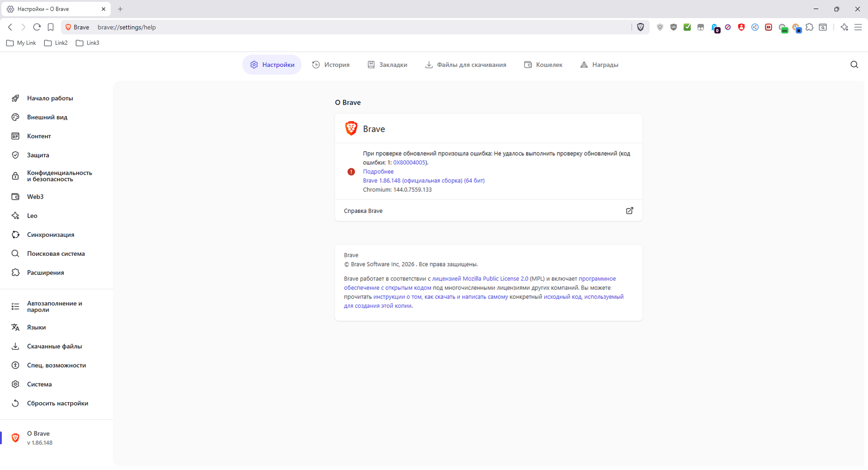868x470 pixels.
Task: Click the Подробнее link
Action: click(378, 171)
